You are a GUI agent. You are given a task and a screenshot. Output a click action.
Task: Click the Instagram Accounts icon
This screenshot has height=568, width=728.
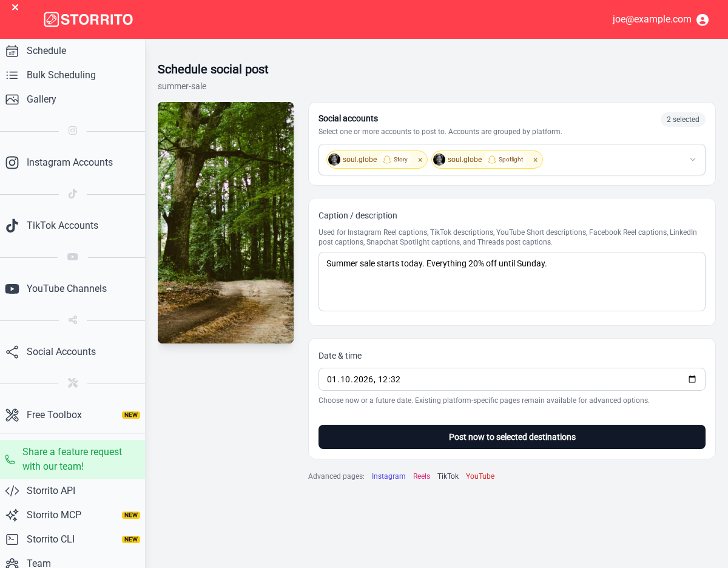[12, 163]
